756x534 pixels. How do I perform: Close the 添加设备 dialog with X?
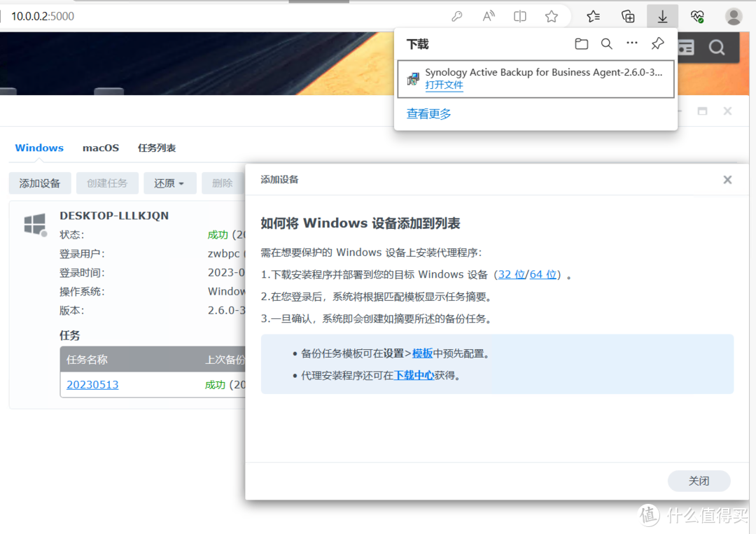[727, 180]
